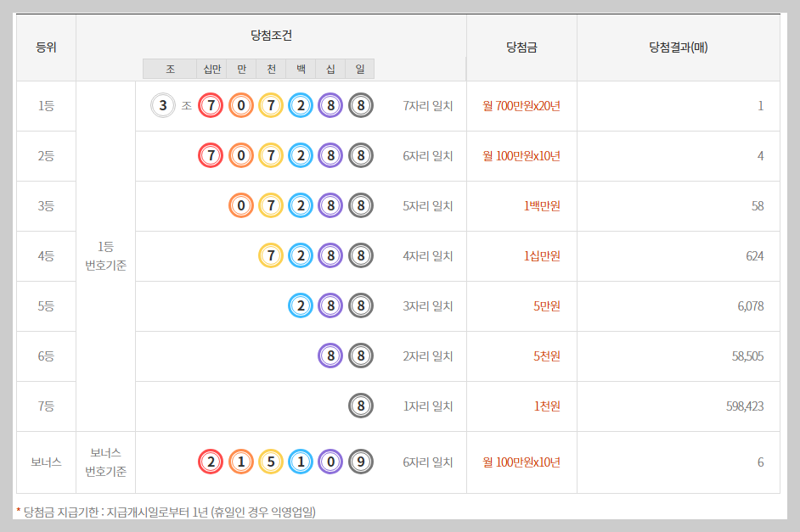The width and height of the screenshot is (800, 532).
Task: Select the 보너스 rank cell
Action: tap(46, 462)
